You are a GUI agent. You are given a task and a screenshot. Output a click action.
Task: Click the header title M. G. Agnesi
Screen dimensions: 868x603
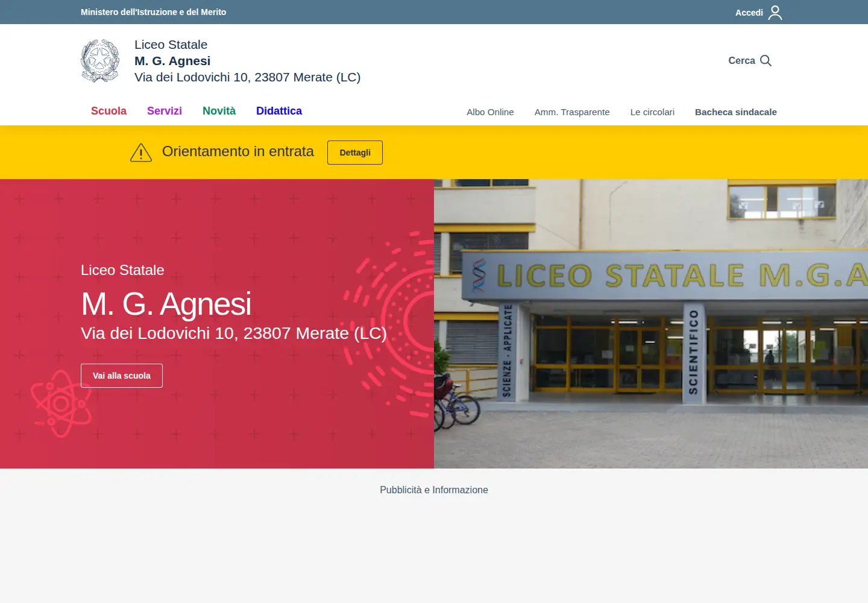pyautogui.click(x=172, y=61)
